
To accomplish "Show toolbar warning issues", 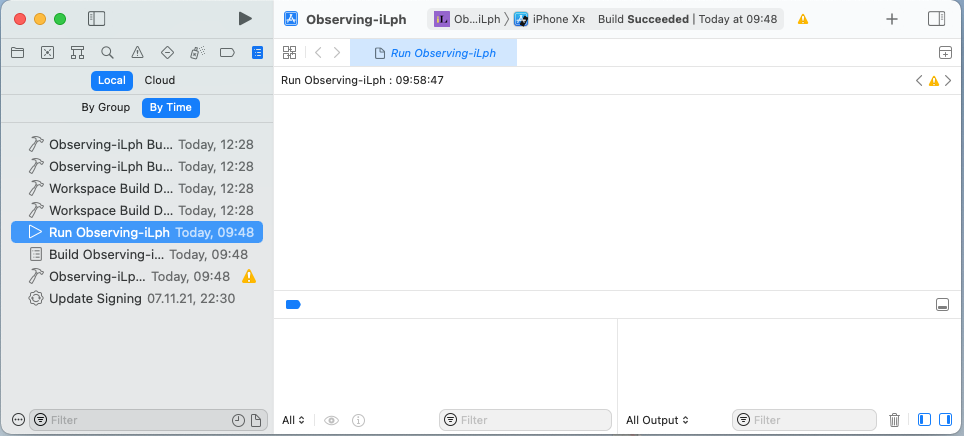I will pyautogui.click(x=803, y=19).
